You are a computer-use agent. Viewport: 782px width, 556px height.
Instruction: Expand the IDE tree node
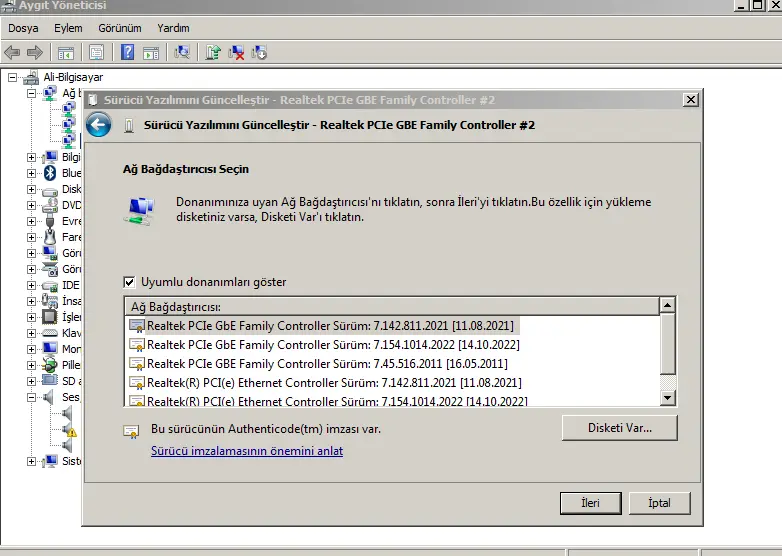(x=31, y=285)
